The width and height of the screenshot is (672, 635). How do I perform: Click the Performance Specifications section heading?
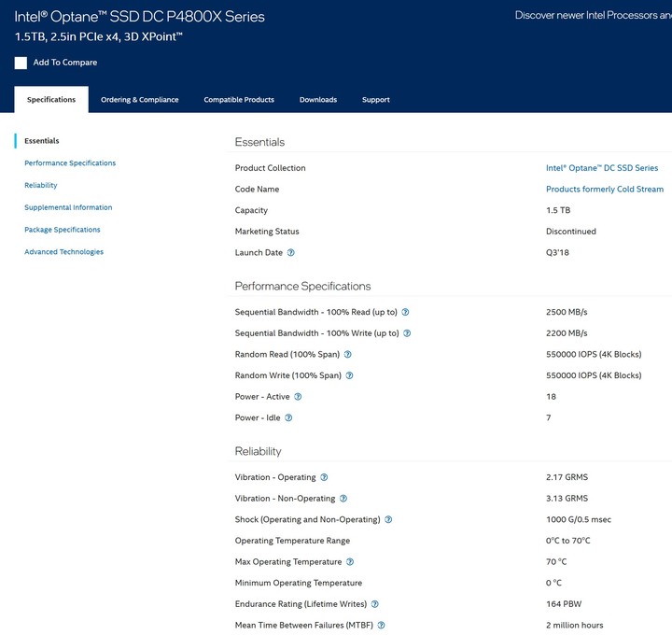[302, 286]
